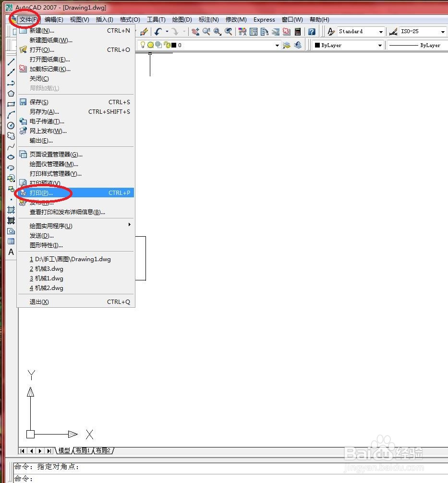Click the Undo arrow icon
The width and height of the screenshot is (448, 483).
point(158,31)
